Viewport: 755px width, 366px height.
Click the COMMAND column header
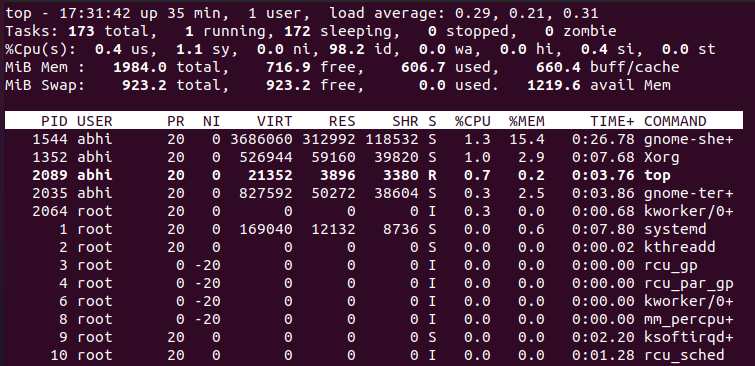click(x=675, y=121)
